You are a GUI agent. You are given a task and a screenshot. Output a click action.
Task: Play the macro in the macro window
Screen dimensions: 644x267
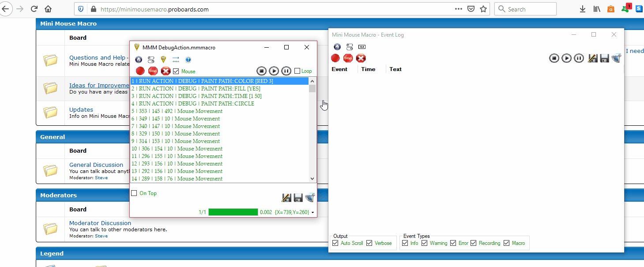point(274,71)
